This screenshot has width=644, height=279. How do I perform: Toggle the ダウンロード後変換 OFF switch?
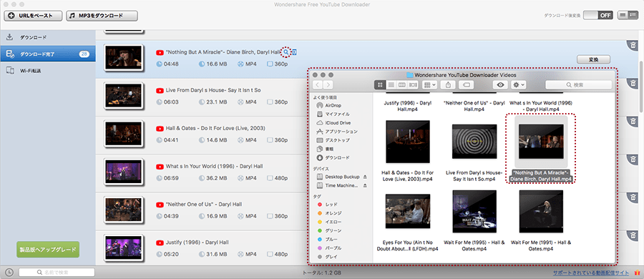598,15
